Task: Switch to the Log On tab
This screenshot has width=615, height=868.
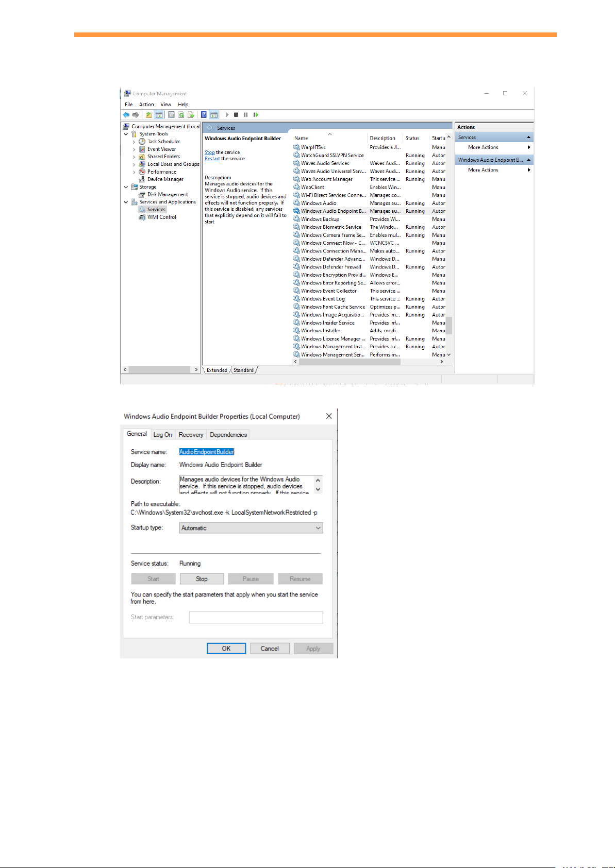Action: click(163, 435)
